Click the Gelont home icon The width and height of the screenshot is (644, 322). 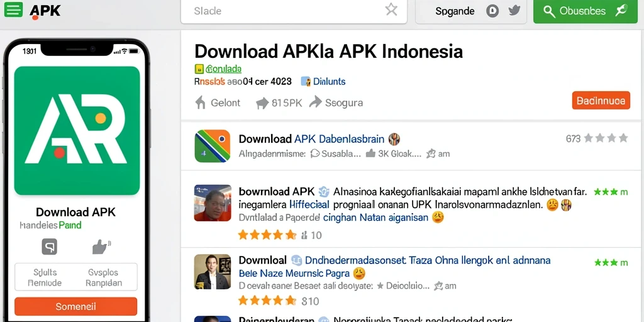[200, 103]
